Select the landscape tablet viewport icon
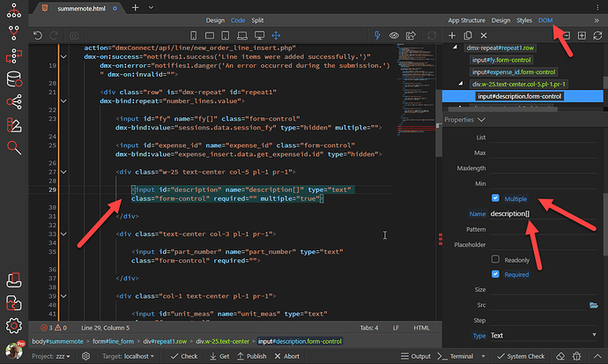 pyautogui.click(x=210, y=35)
